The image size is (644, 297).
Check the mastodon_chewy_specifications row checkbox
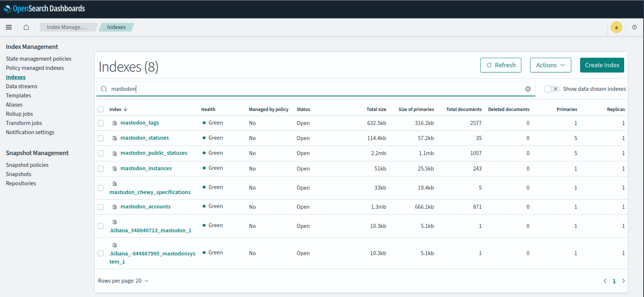(101, 188)
